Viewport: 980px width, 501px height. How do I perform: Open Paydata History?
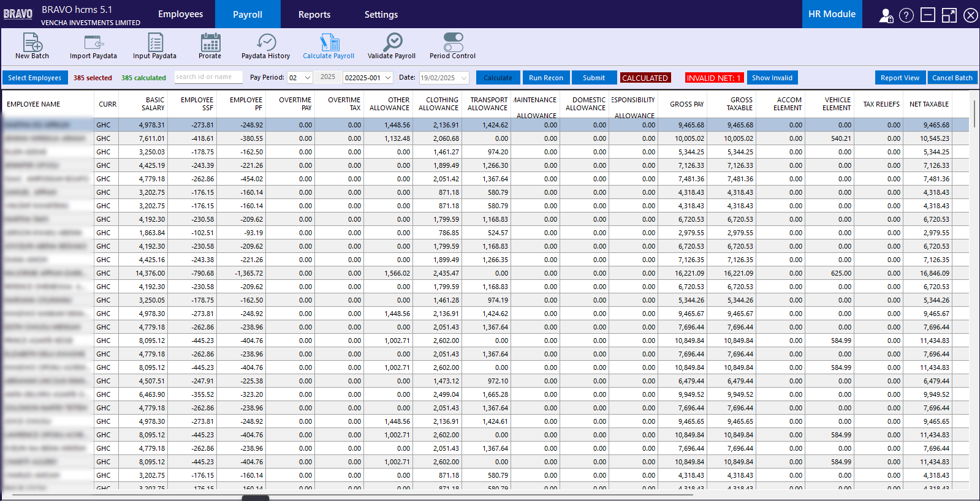[x=265, y=42]
